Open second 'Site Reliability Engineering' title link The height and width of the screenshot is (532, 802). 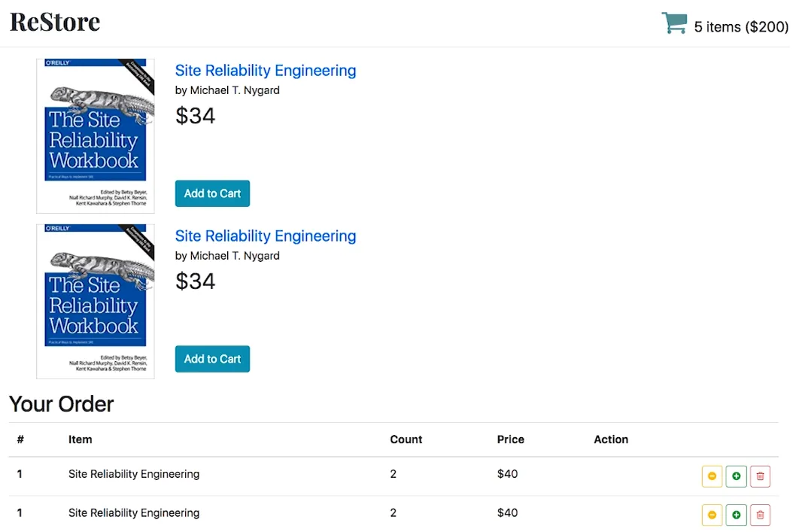point(265,236)
